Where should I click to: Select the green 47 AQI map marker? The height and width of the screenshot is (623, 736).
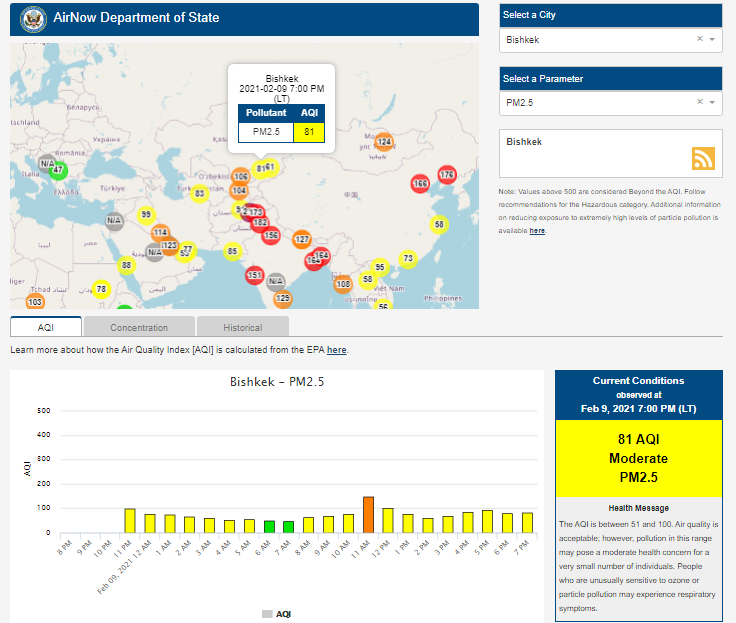point(58,170)
